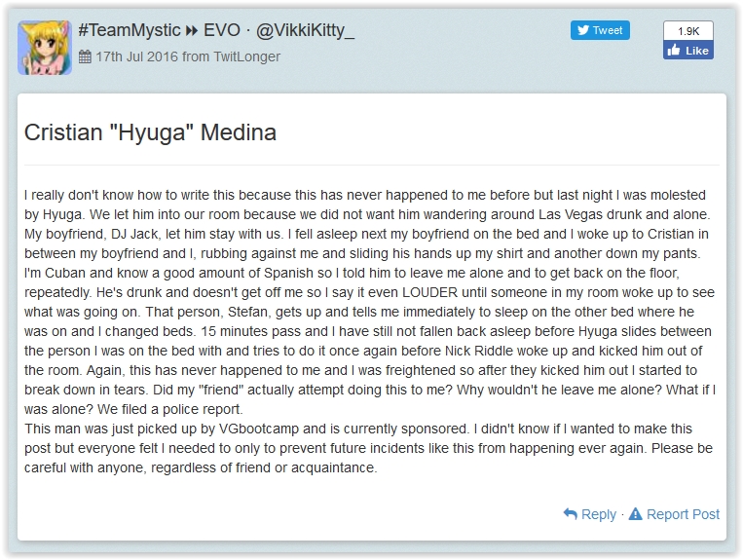Screen dimensions: 743x560
Task: Click the Cristian "Hyuga" Medina post title
Action: (150, 132)
